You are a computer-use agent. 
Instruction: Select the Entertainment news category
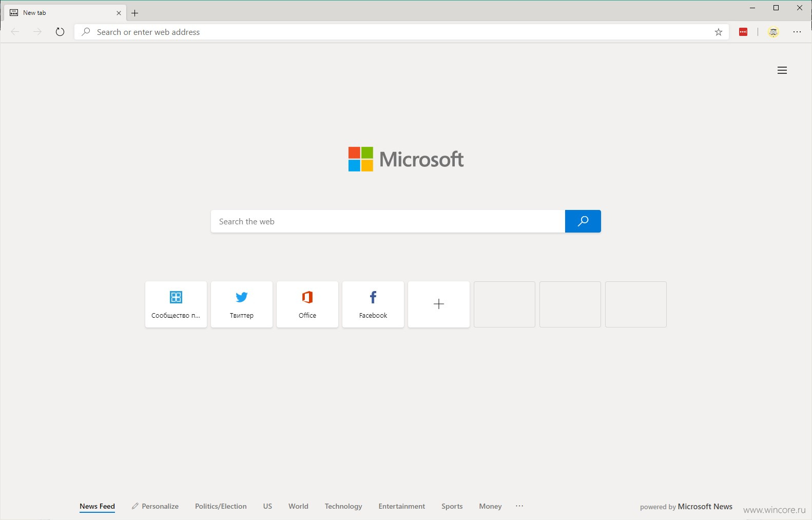point(402,506)
